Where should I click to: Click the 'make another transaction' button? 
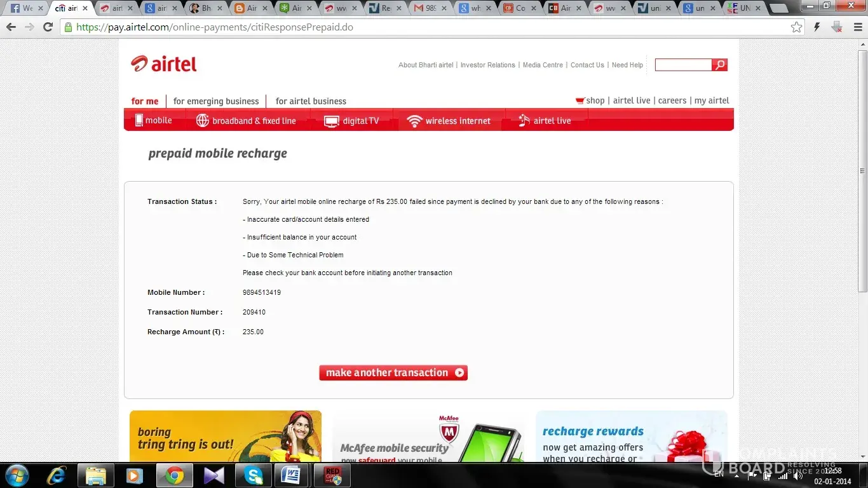click(x=393, y=373)
